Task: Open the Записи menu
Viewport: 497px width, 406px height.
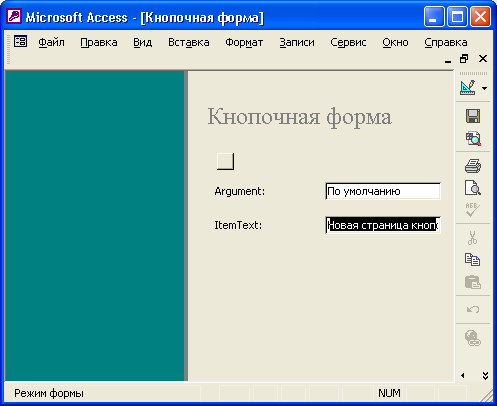Action: pos(297,42)
